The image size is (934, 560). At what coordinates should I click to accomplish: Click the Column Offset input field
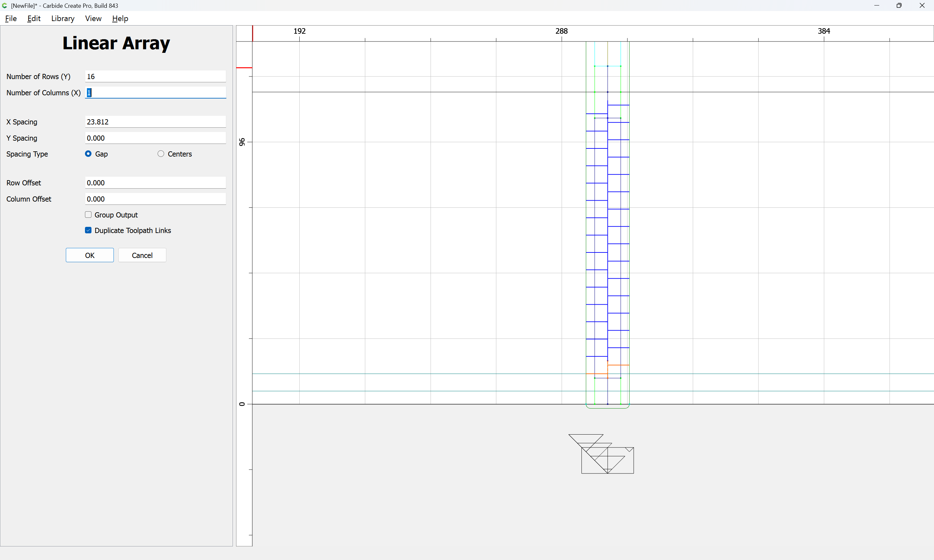(156, 199)
